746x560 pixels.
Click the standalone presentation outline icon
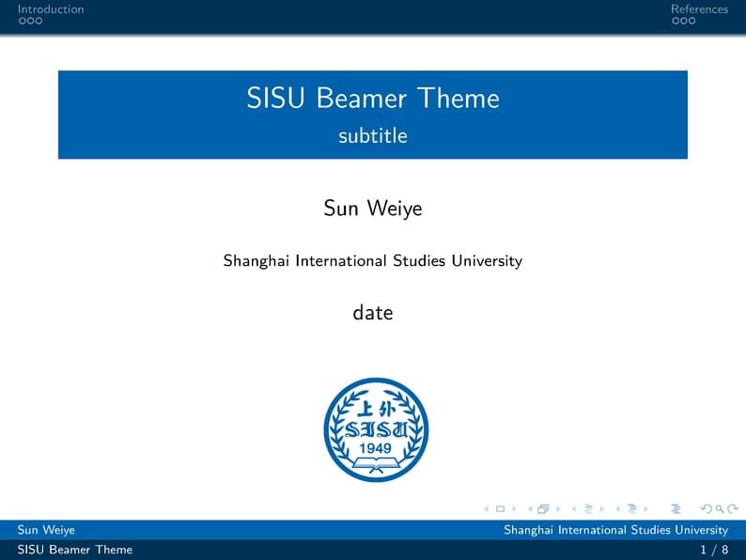(x=675, y=509)
